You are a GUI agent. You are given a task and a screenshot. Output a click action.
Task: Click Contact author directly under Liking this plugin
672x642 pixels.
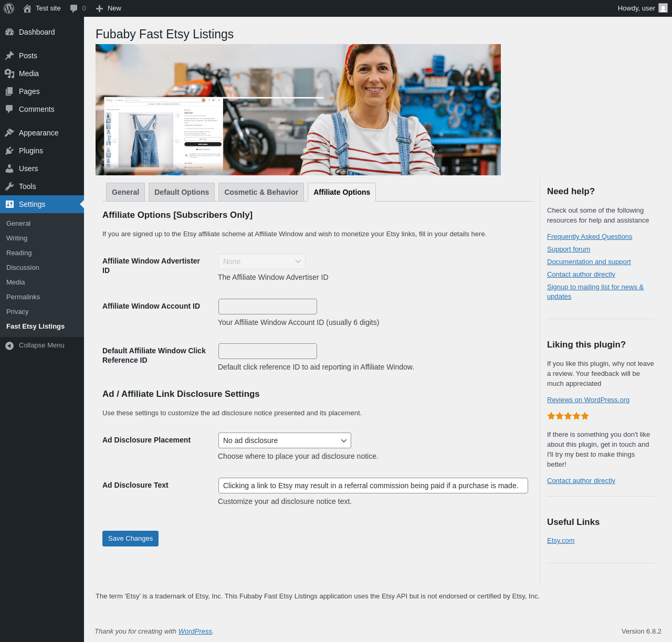click(581, 481)
